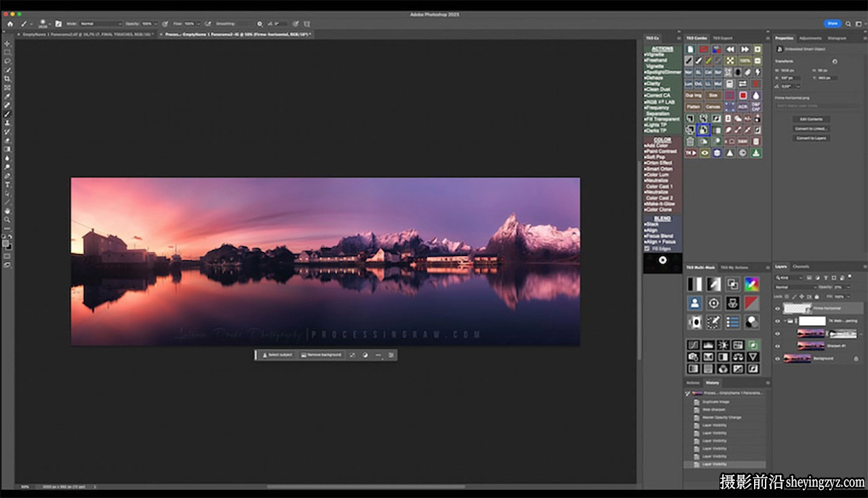This screenshot has height=498, width=868.
Task: Click the foreground color swatch in toolbar
Action: point(6,242)
